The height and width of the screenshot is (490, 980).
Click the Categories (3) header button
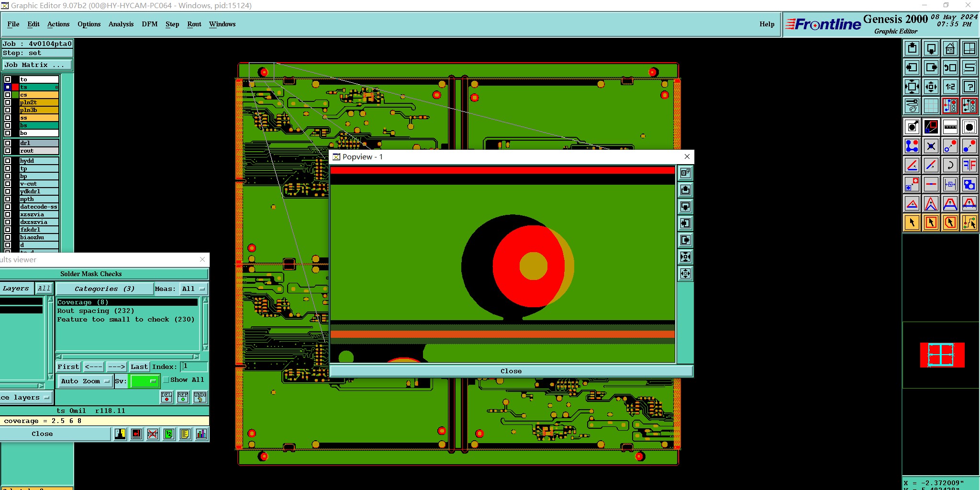104,289
